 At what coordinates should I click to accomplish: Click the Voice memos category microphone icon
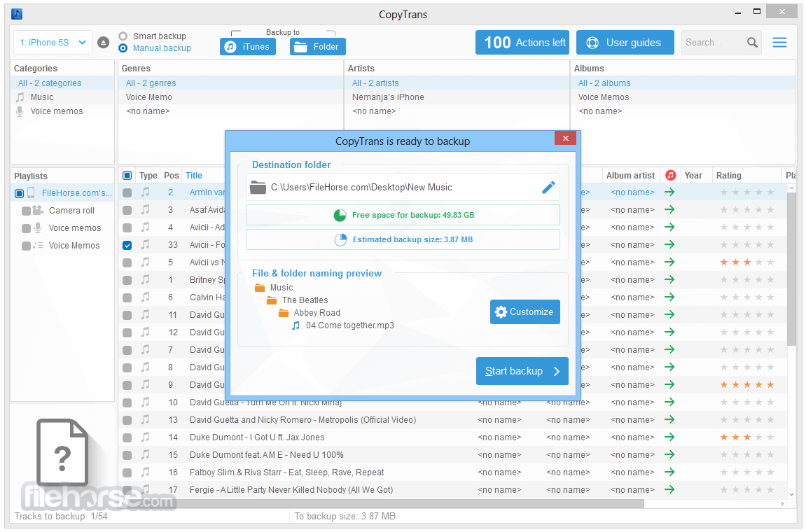tap(20, 111)
